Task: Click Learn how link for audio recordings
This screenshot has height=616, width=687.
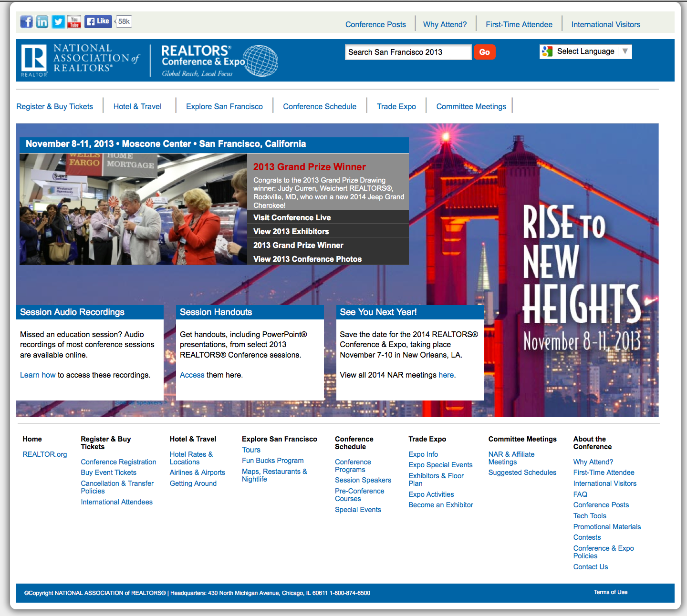Action: click(38, 375)
